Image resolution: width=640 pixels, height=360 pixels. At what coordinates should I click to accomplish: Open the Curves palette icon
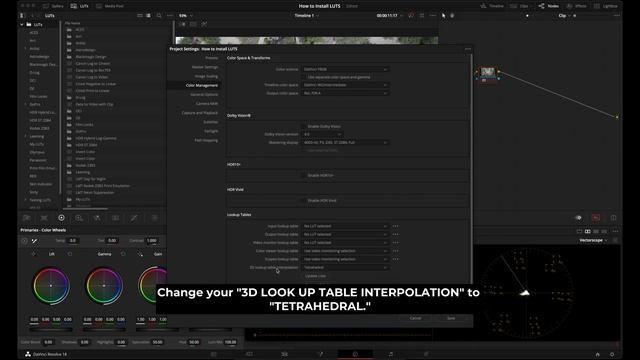[134, 218]
